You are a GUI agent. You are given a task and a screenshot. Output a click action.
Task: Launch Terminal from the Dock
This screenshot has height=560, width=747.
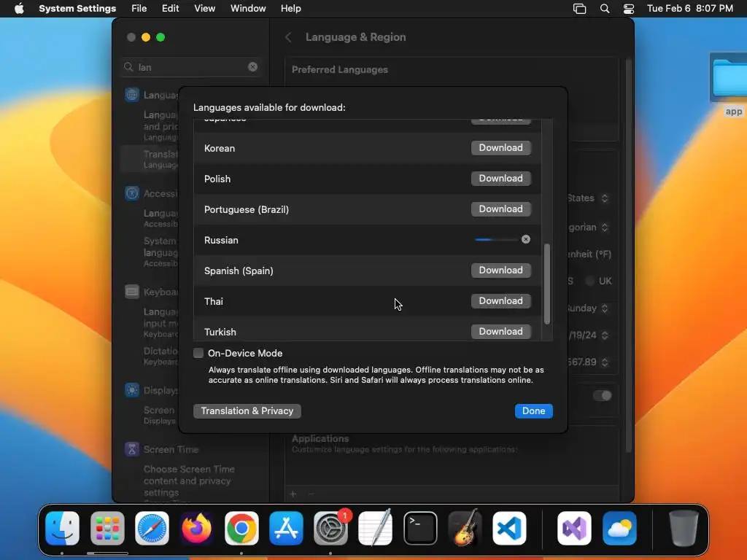(420, 528)
